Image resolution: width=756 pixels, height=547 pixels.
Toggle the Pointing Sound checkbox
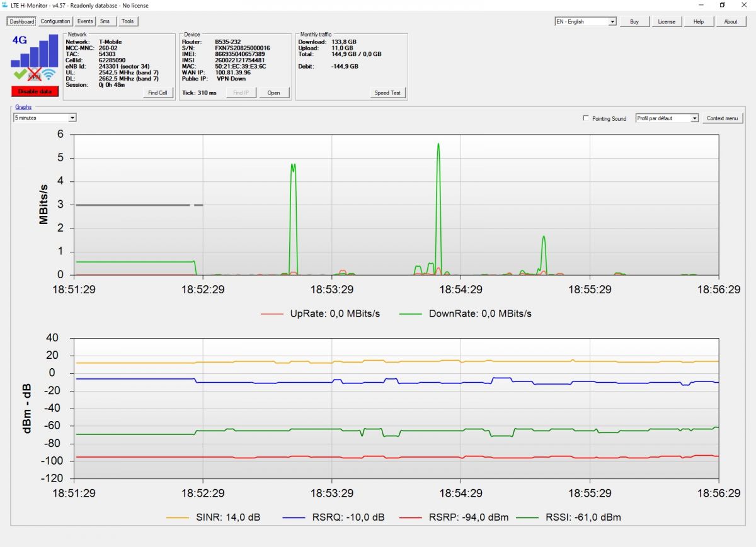tap(586, 118)
